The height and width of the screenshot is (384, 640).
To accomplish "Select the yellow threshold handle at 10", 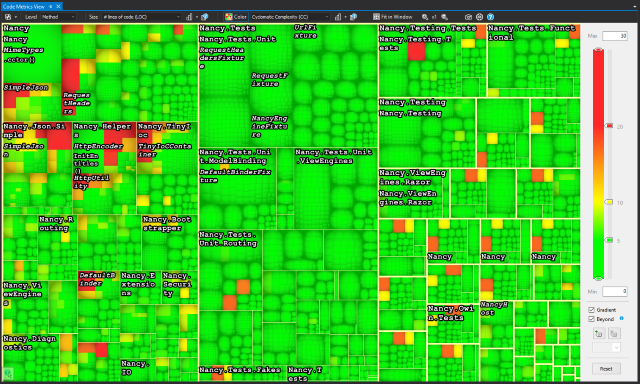I will [609, 202].
